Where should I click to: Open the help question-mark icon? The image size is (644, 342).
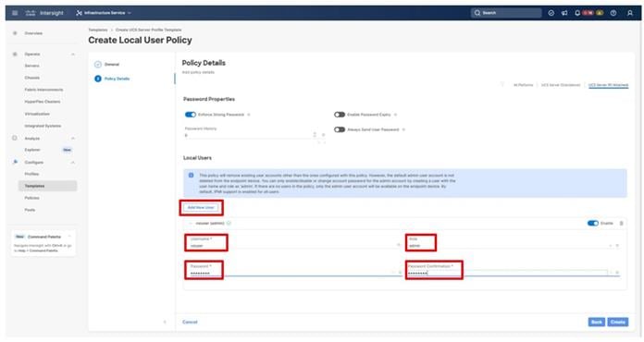(613, 13)
